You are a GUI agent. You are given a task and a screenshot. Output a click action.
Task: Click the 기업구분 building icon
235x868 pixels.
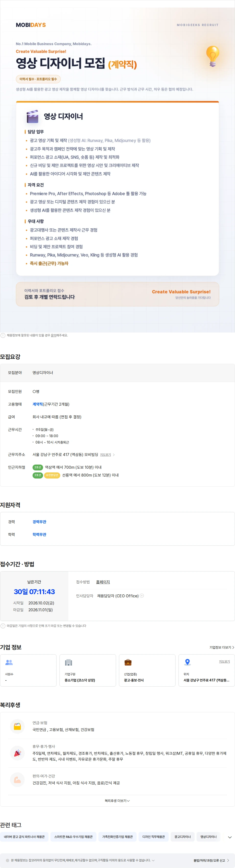point(69,662)
